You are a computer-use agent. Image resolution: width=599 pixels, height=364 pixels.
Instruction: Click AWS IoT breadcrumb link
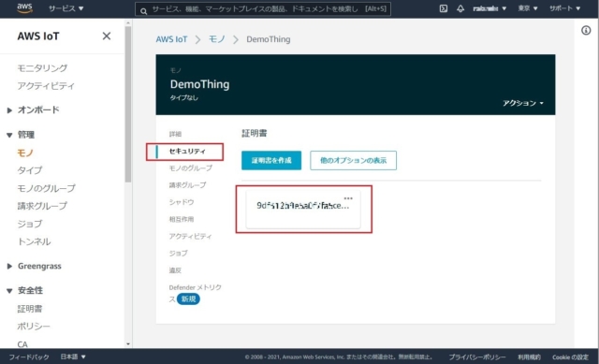pos(171,39)
